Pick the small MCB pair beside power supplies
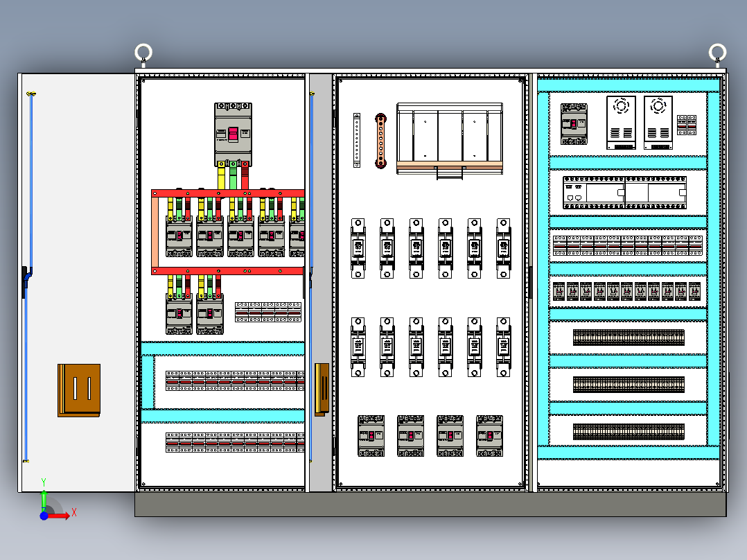 click(687, 125)
